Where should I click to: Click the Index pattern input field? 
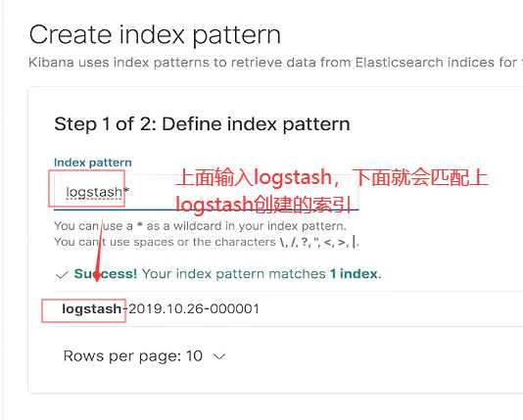click(206, 192)
